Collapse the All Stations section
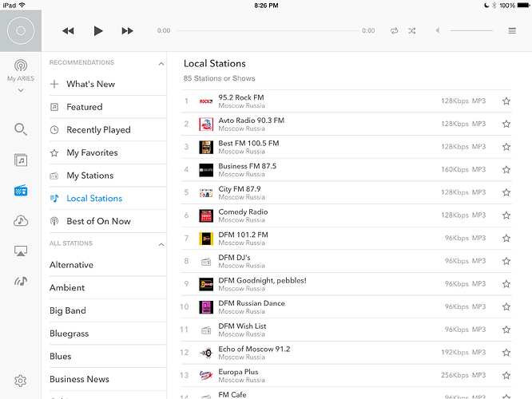This screenshot has width=532, height=399. 161,244
